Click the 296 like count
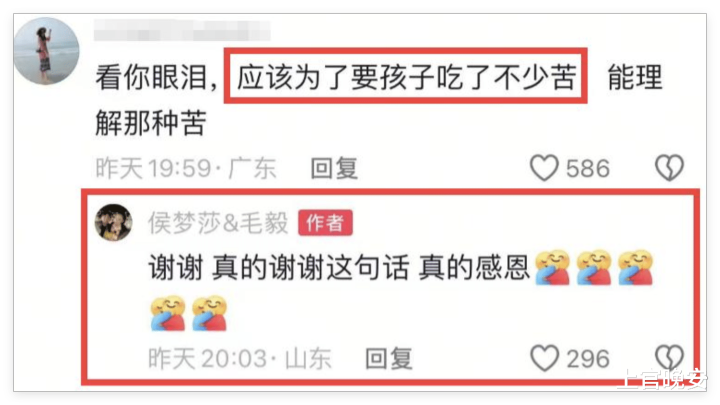720x405 pixels. [588, 359]
